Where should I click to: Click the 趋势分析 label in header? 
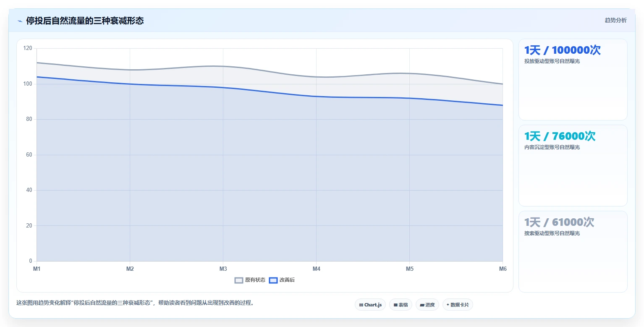(x=615, y=20)
